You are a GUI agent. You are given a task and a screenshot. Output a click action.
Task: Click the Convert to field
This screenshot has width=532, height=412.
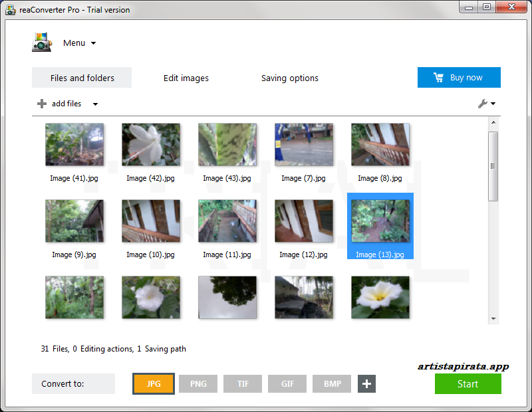[x=73, y=383]
